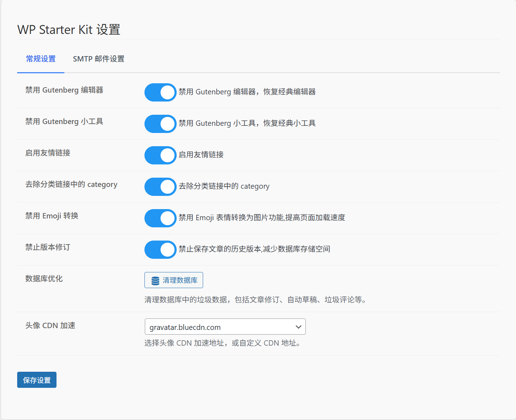This screenshot has width=516, height=420.
Task: Switch to the SMTP 邮件设置 tab
Action: 98,59
